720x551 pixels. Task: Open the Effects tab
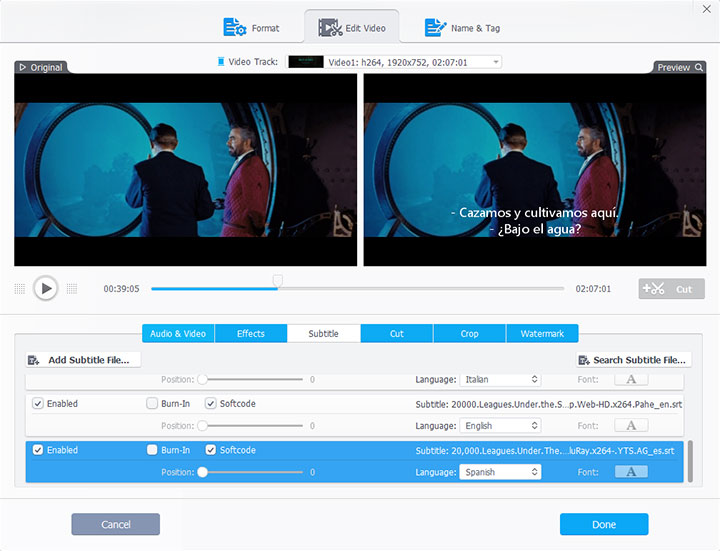251,334
